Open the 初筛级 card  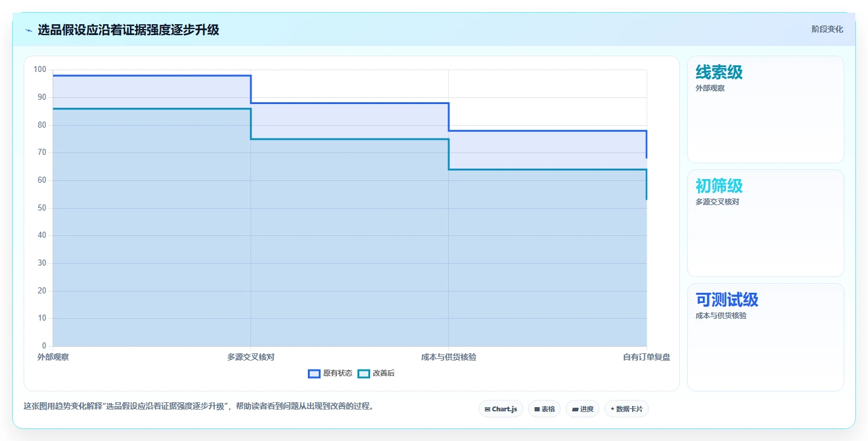click(x=765, y=223)
